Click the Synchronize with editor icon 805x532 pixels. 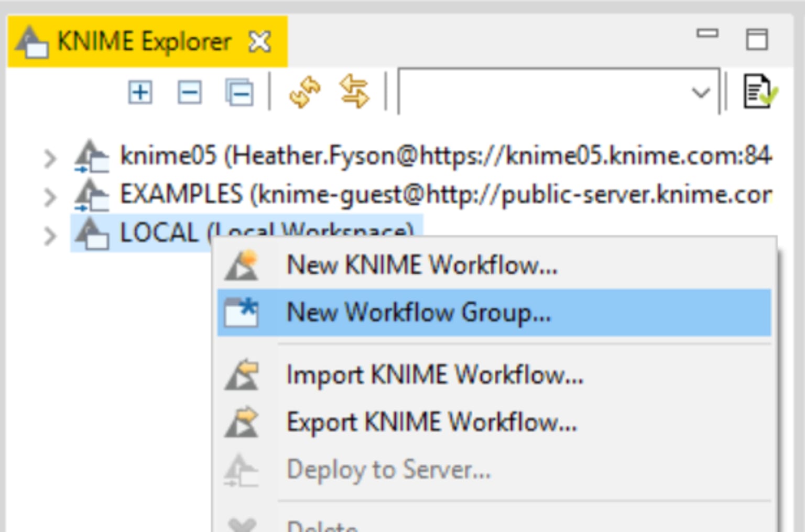pyautogui.click(x=355, y=91)
